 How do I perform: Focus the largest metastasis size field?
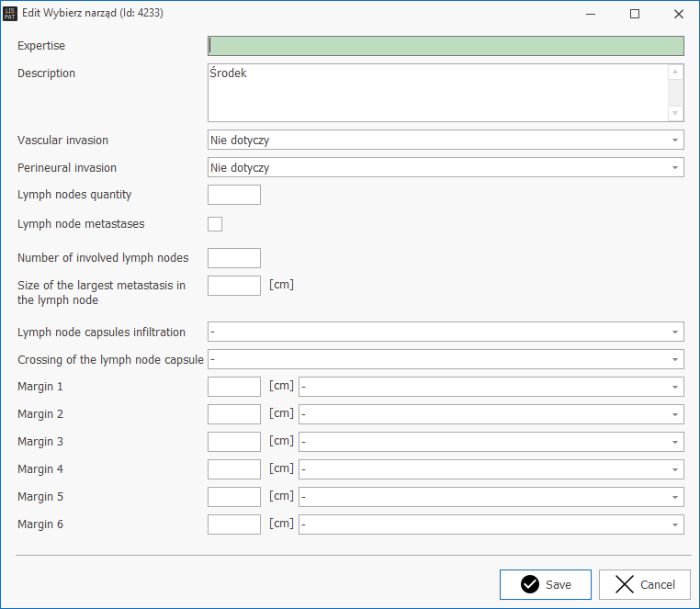point(234,286)
